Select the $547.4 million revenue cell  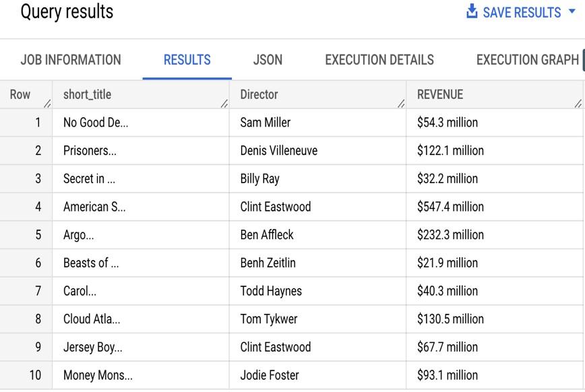pyautogui.click(x=495, y=207)
